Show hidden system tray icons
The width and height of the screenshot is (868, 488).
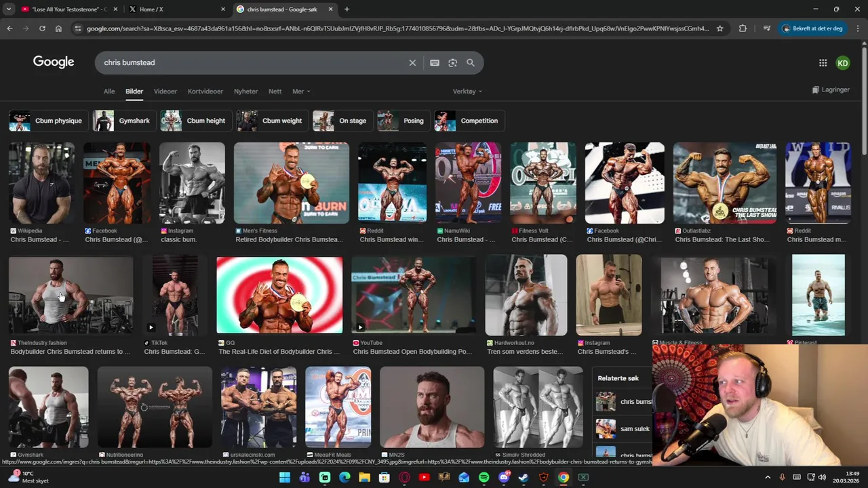[768, 477]
